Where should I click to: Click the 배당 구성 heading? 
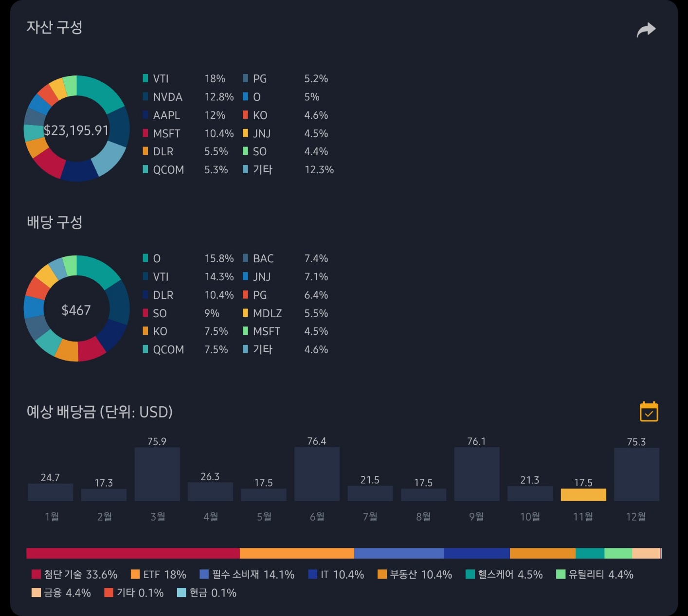click(x=54, y=222)
